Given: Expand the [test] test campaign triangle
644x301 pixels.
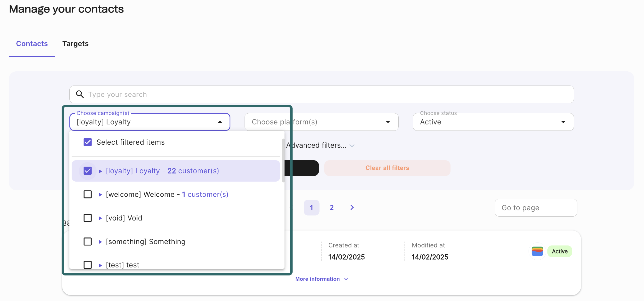Looking at the screenshot, I should pyautogui.click(x=100, y=265).
